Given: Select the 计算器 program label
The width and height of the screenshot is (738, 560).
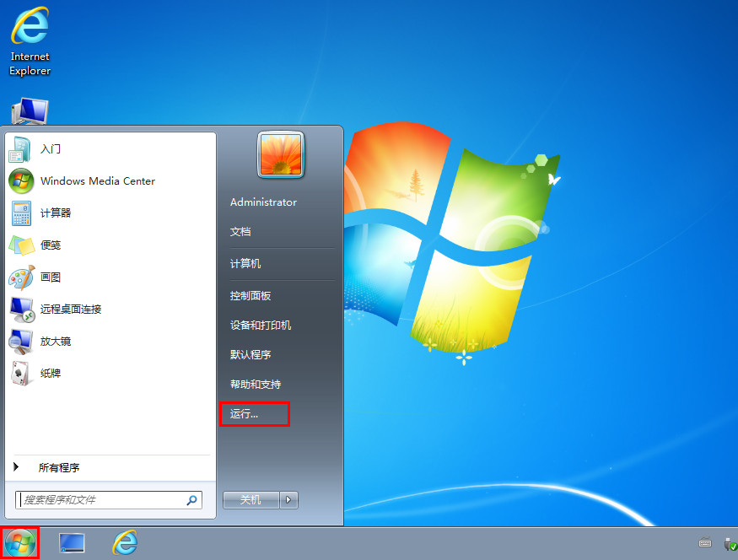Looking at the screenshot, I should [x=56, y=213].
